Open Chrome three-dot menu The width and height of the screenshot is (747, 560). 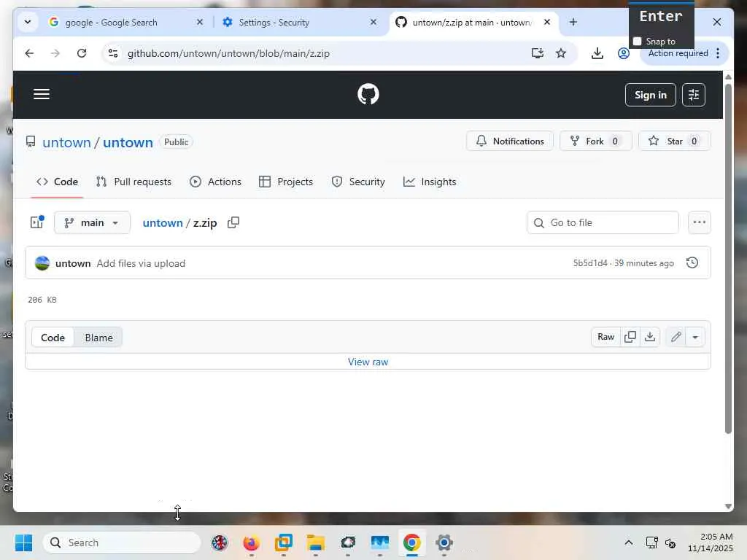718,53
